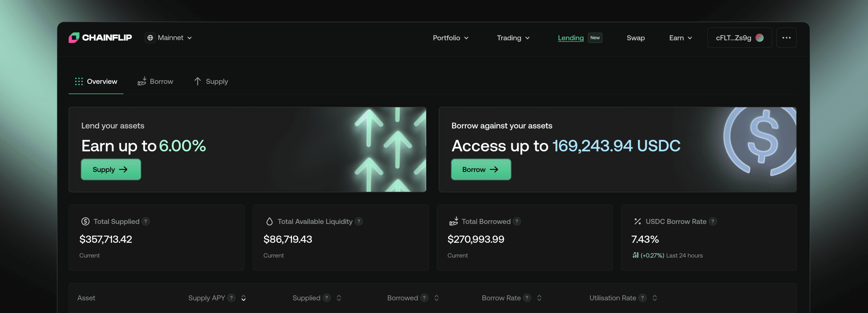Expand the Trading dropdown menu

513,38
